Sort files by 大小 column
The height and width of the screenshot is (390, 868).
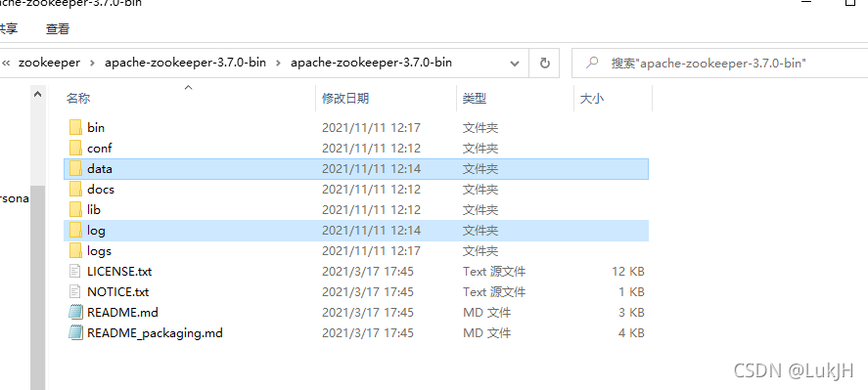(x=592, y=99)
